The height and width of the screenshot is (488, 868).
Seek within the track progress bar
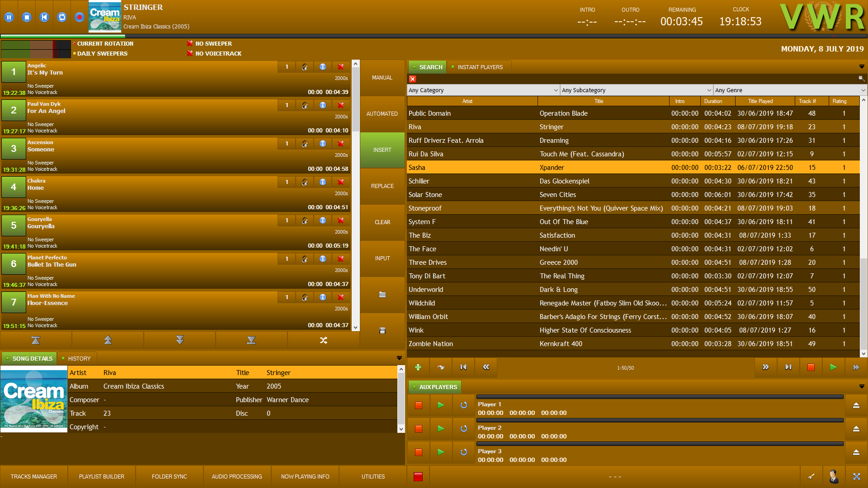pyautogui.click(x=434, y=36)
